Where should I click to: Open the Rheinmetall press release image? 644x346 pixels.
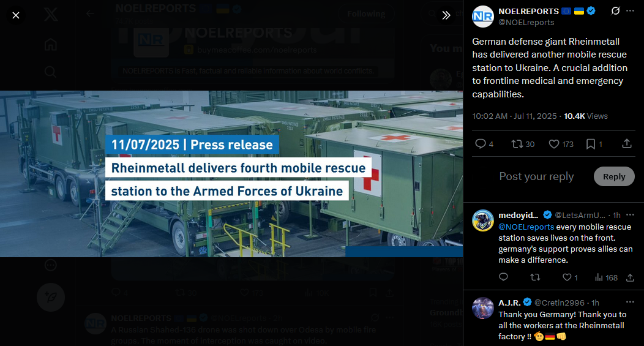click(231, 174)
